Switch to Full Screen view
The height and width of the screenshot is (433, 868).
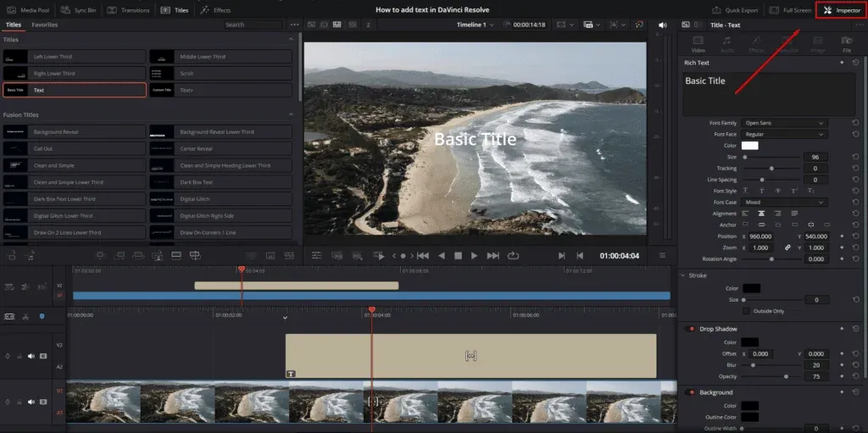(x=789, y=10)
